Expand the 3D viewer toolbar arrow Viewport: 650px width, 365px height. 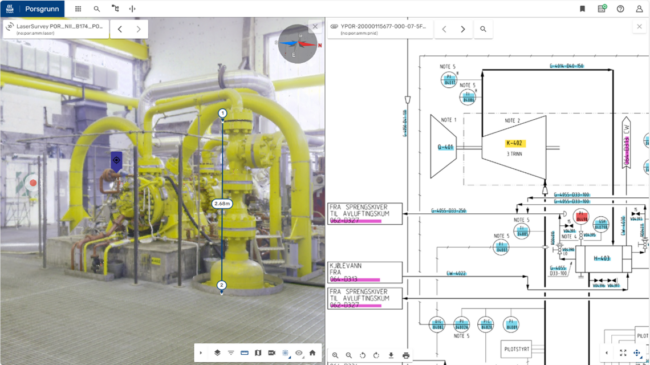pos(201,353)
